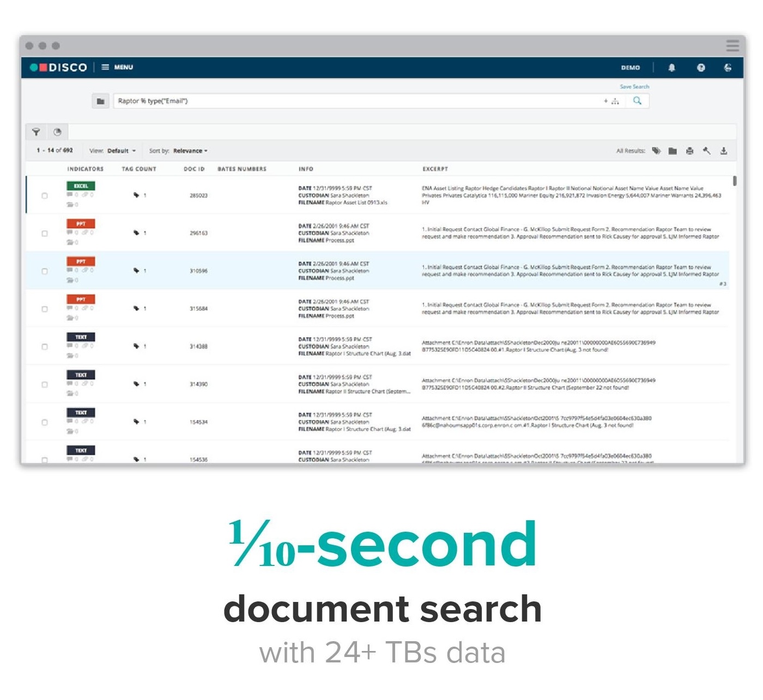Viewport: 763px width, 700px height.
Task: Open document ID 310596
Action: pyautogui.click(x=198, y=271)
